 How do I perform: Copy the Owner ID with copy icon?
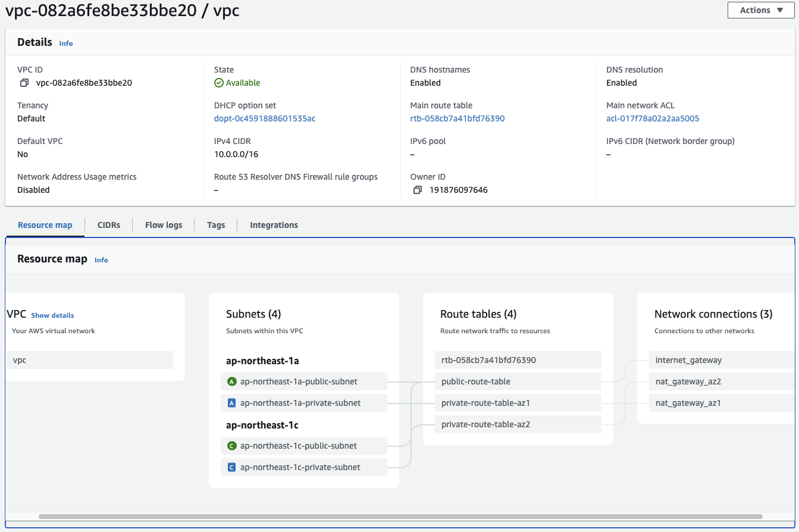[x=418, y=190]
